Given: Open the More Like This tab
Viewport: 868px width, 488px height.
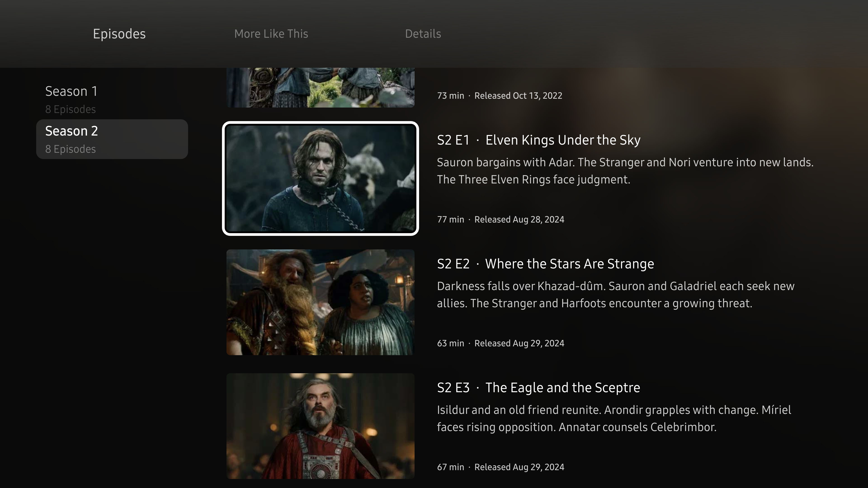Looking at the screenshot, I should (x=271, y=34).
